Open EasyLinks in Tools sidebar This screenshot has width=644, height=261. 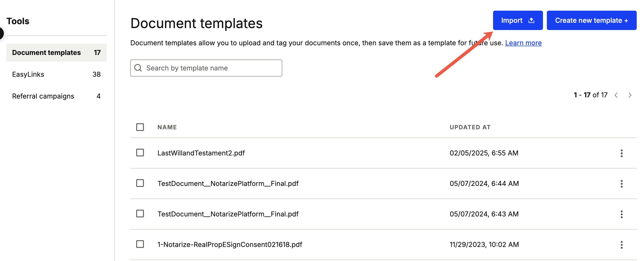pos(56,74)
